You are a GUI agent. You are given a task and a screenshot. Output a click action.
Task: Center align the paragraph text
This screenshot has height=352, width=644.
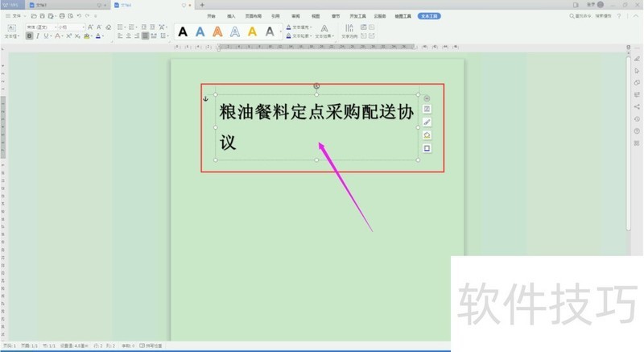click(x=128, y=36)
